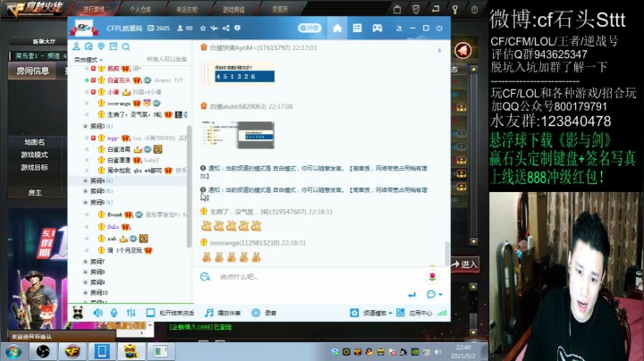Select the 房间信息 tab in CrossFire window
The width and height of the screenshot is (644, 361).
click(x=33, y=71)
